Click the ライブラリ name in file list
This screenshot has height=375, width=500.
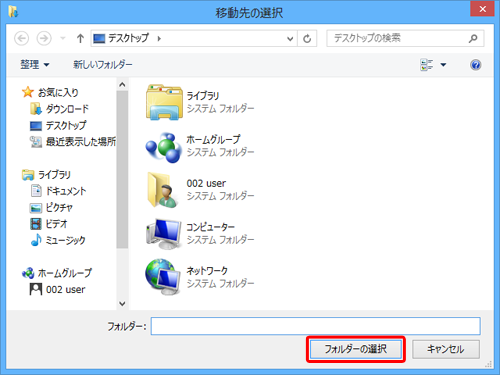pos(203,96)
